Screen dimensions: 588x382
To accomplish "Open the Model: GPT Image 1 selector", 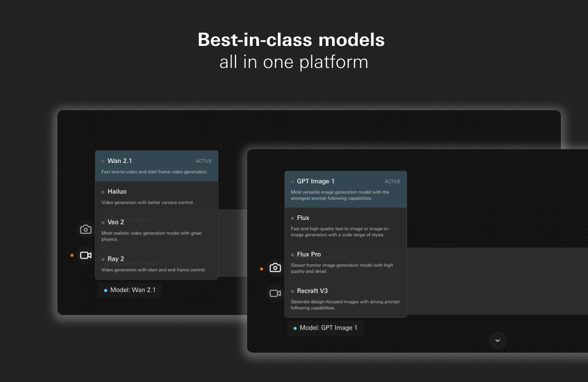I will point(326,328).
